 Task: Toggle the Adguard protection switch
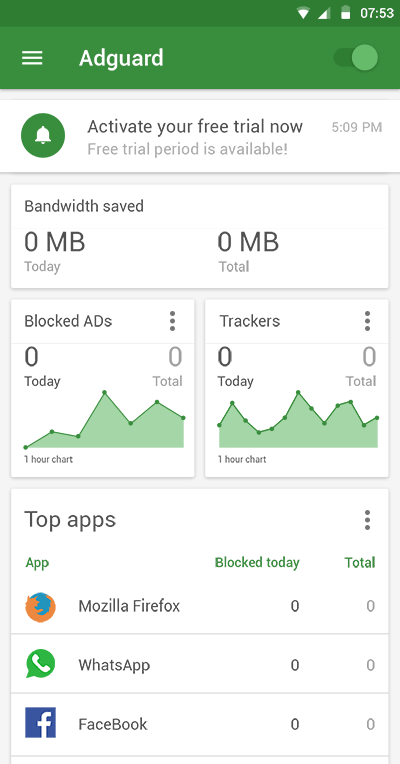tap(356, 58)
